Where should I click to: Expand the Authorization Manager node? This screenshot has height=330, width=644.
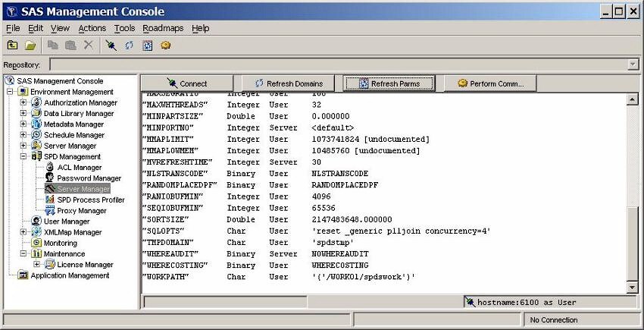point(23,102)
